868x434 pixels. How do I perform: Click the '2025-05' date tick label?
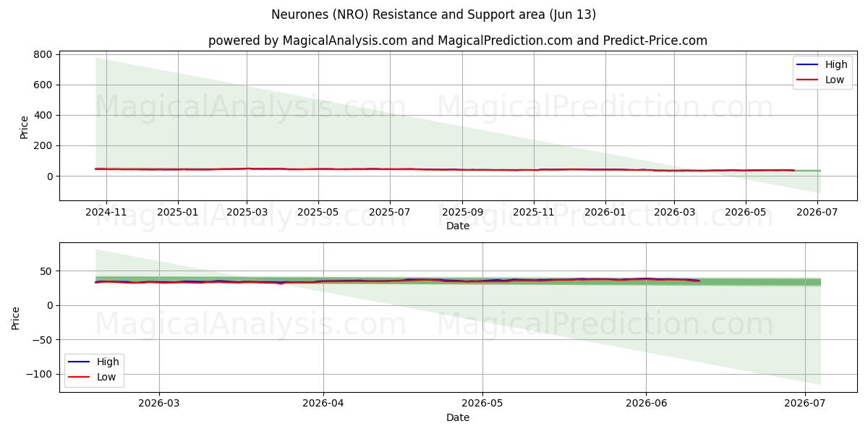(x=318, y=212)
